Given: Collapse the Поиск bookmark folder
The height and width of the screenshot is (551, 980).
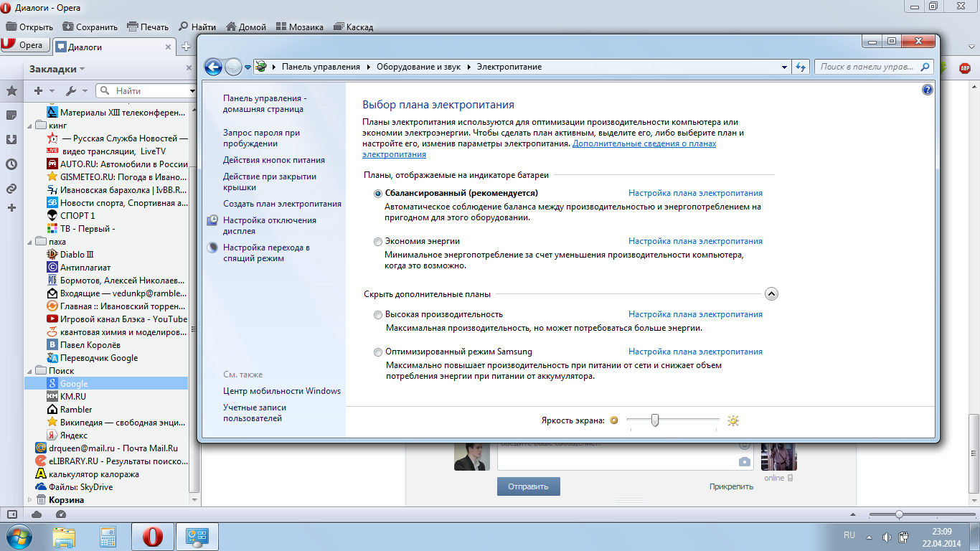Looking at the screenshot, I should (x=29, y=371).
